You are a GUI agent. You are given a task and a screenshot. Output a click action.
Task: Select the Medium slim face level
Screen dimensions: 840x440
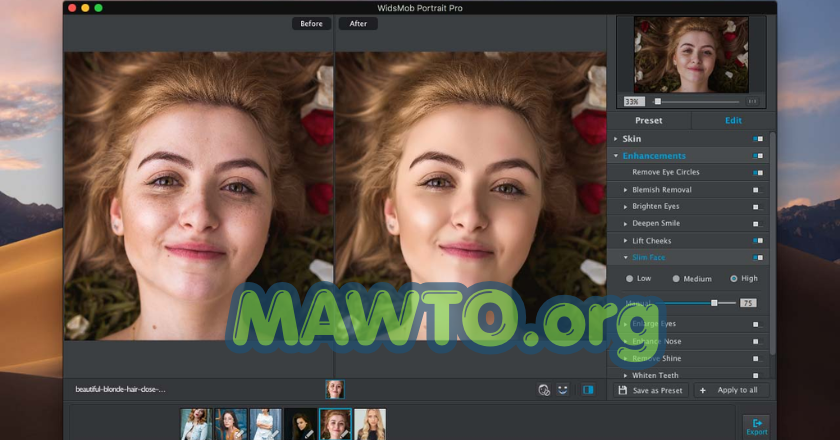676,279
